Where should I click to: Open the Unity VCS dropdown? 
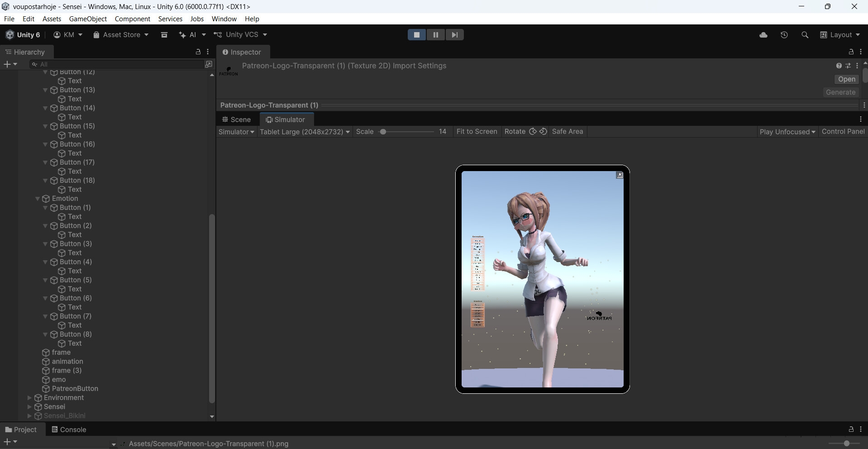[240, 35]
